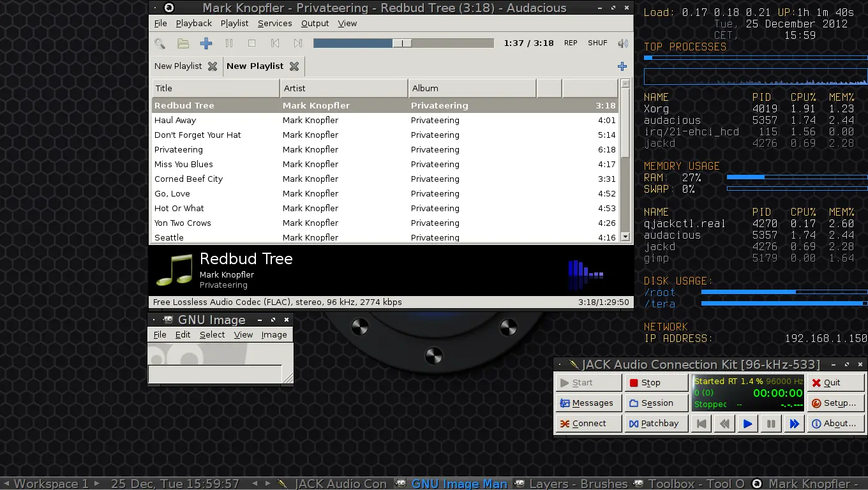Skip to next track in Audacious
This screenshot has height=490, width=868.
click(x=298, y=43)
